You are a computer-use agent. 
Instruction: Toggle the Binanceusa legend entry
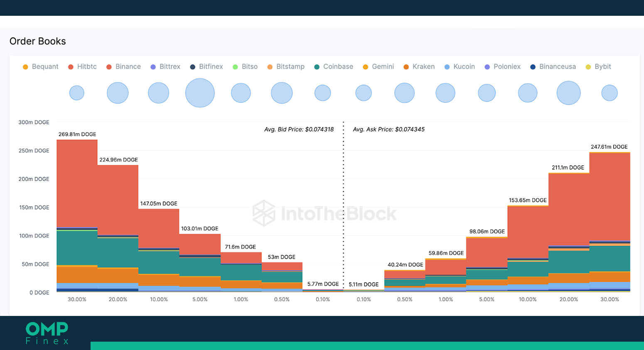(x=553, y=66)
